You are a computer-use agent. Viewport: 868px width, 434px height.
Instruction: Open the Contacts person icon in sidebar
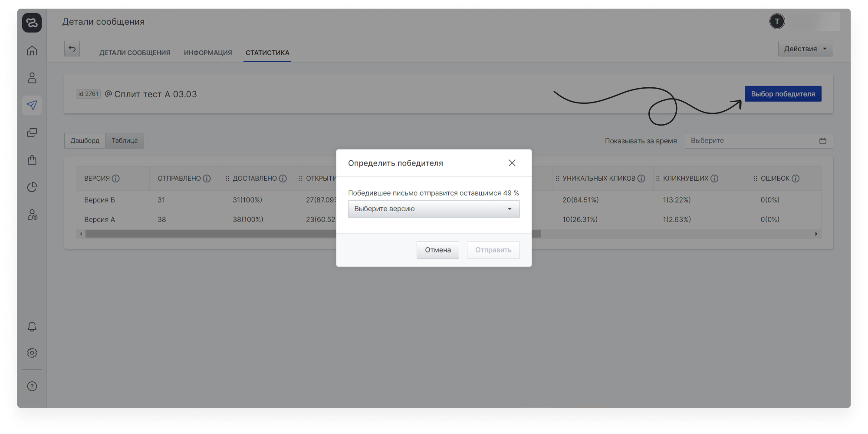click(x=32, y=78)
